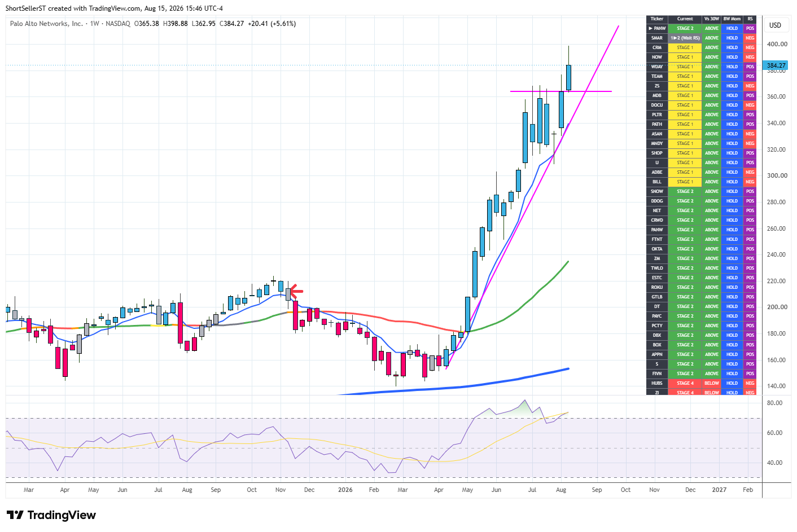Viewport: 797px width, 532px height.
Task: Select the USD currency label on price axis
Action: tap(776, 25)
